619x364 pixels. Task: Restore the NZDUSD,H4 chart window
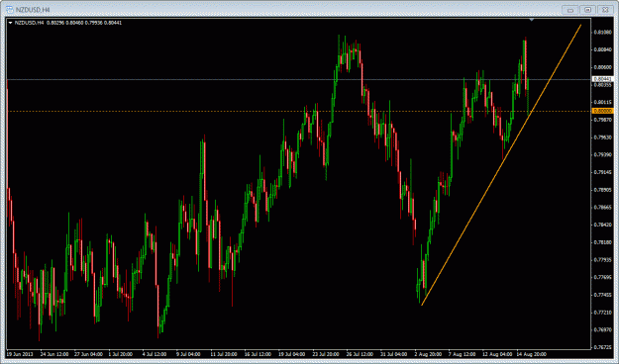point(588,10)
